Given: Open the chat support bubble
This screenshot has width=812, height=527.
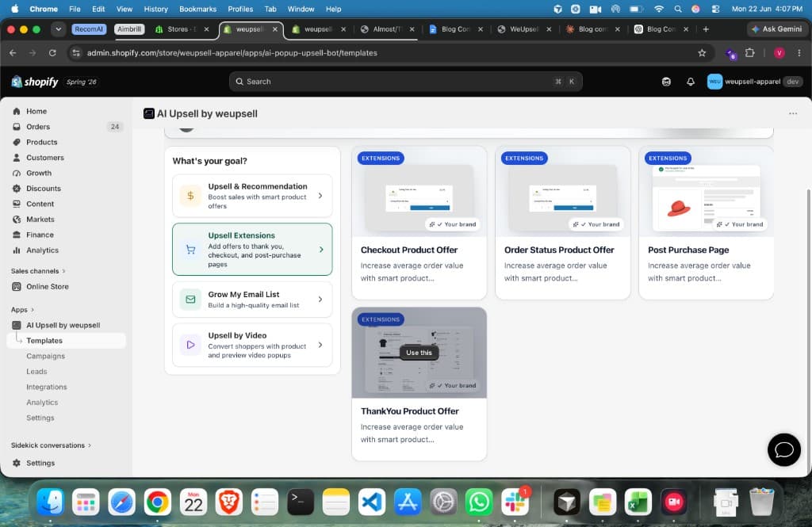Looking at the screenshot, I should pyautogui.click(x=783, y=450).
